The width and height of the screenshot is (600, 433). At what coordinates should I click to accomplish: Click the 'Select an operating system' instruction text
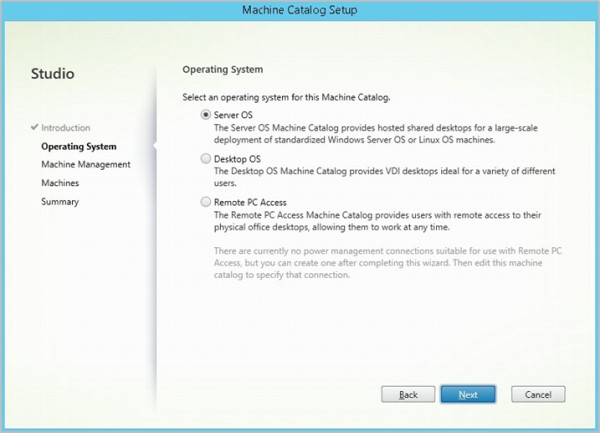288,96
